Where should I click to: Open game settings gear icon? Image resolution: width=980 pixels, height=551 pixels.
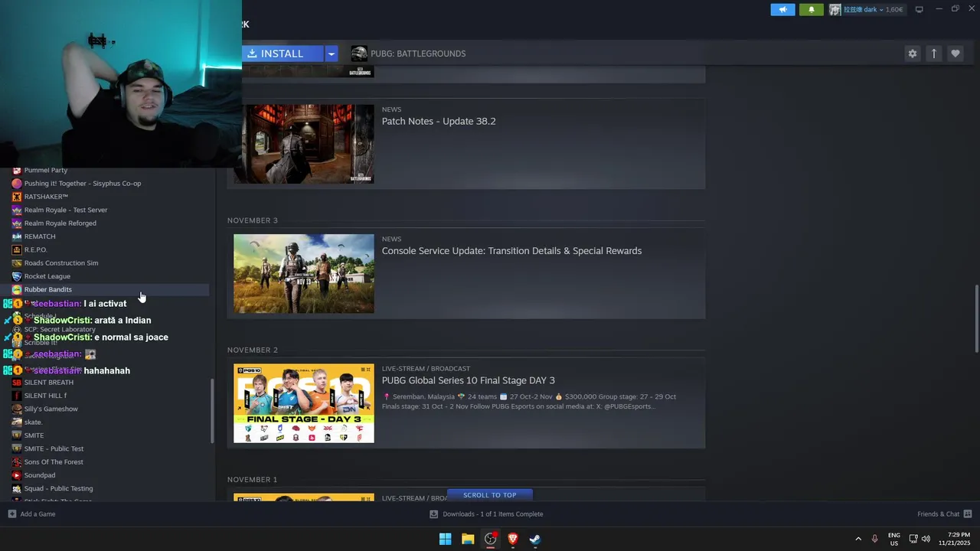pyautogui.click(x=912, y=54)
